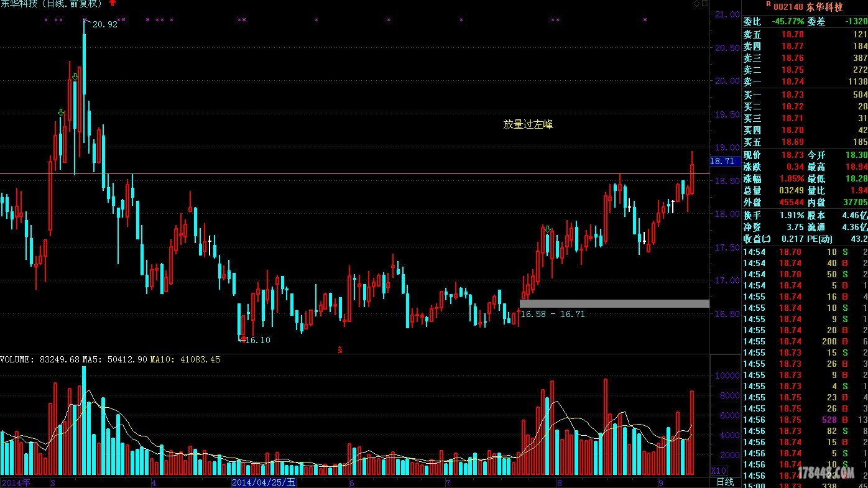Click the red $ marker below the chart
This screenshot has width=868, height=488.
pyautogui.click(x=340, y=350)
